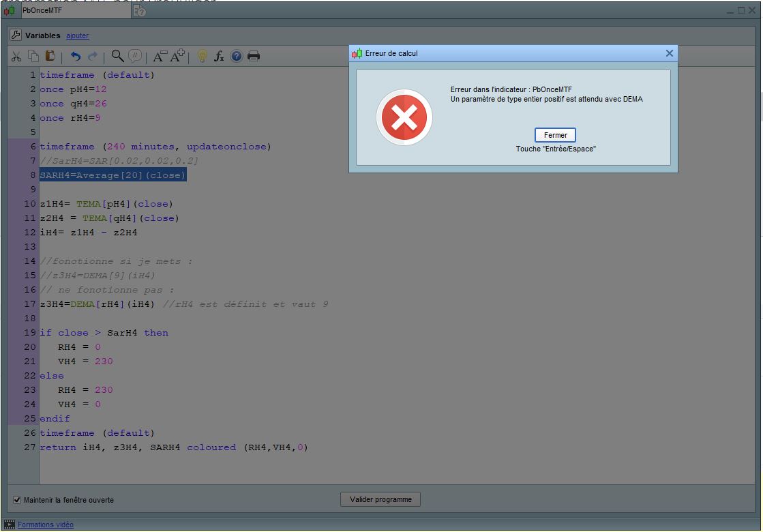Click line z3H4=DEMA[rH4](iH4)
763x532 pixels.
(x=97, y=304)
